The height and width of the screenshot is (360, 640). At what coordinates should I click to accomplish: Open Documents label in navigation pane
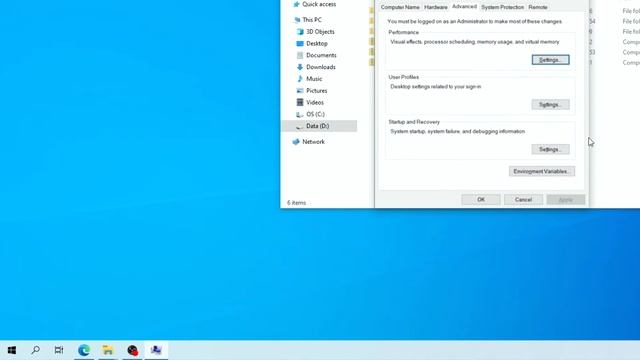321,55
